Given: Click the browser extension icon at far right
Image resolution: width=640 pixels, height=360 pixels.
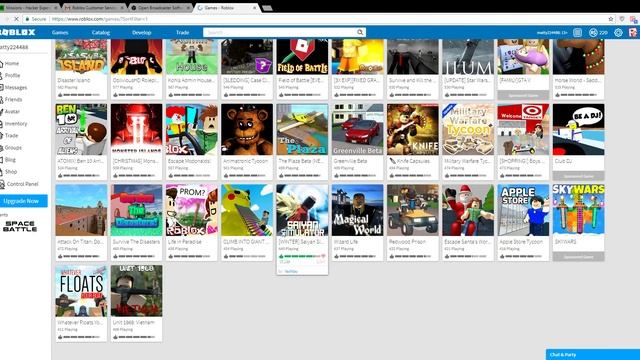Looking at the screenshot, I should pyautogui.click(x=633, y=19).
